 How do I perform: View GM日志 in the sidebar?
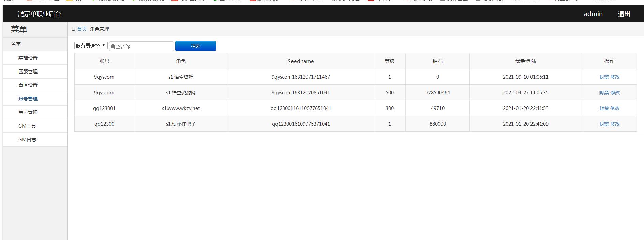point(27,140)
